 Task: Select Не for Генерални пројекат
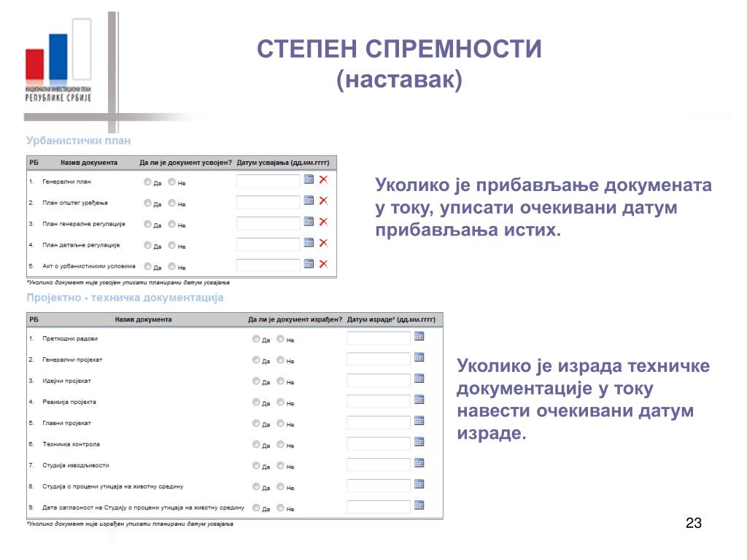pos(281,360)
